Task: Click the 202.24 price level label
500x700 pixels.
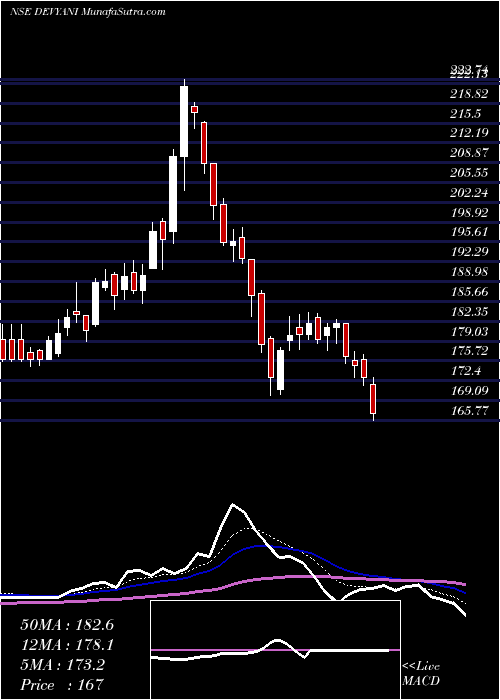Action: [x=469, y=193]
